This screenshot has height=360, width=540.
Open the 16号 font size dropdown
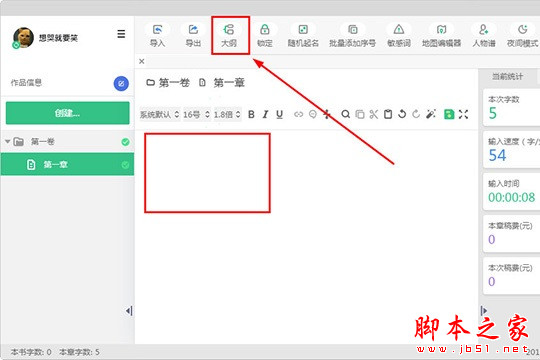[197, 114]
